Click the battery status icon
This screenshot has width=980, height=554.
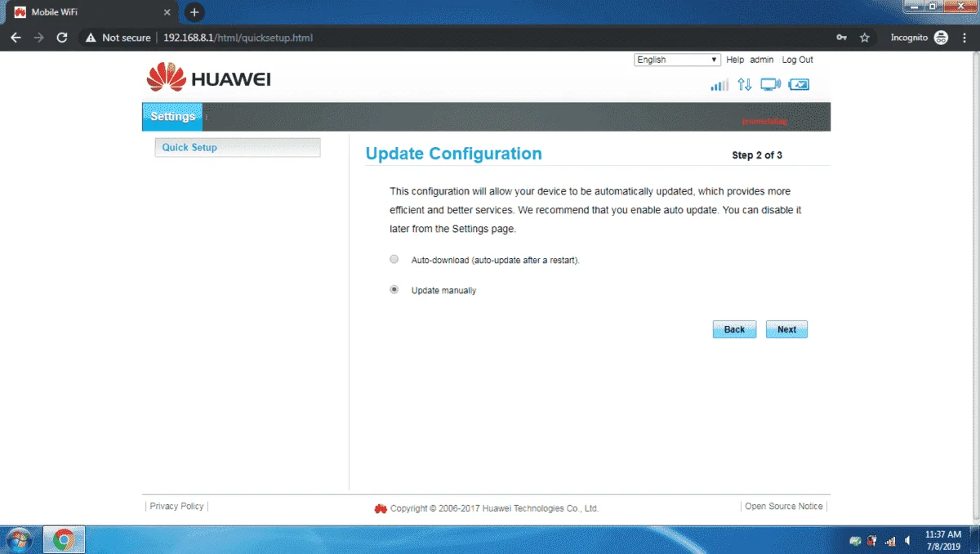799,84
